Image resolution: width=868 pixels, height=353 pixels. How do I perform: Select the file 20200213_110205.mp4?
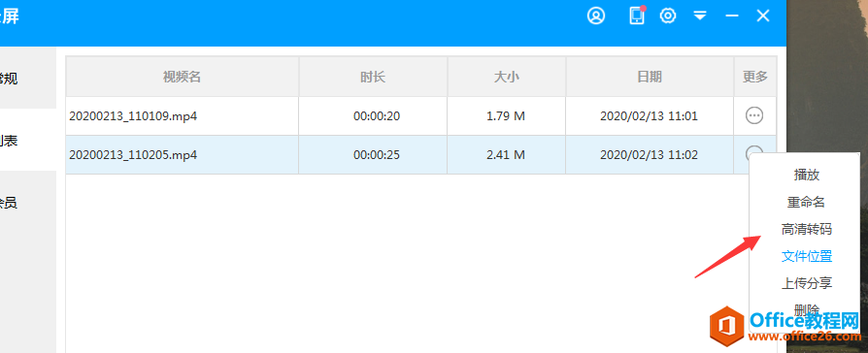click(133, 155)
